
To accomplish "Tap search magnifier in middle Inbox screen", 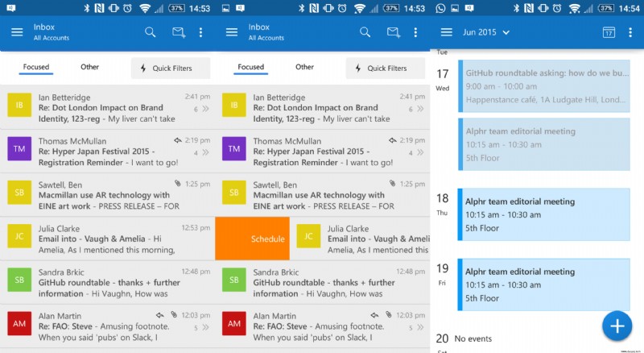I will pos(365,32).
